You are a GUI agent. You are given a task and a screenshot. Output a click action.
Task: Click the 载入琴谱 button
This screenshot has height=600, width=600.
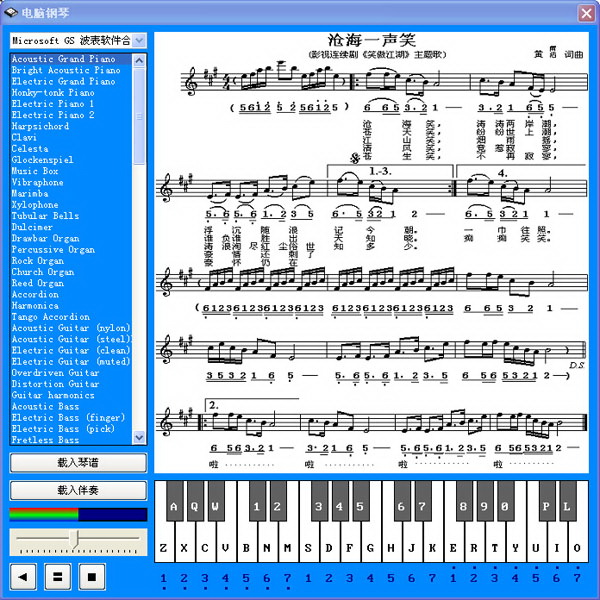coord(78,463)
